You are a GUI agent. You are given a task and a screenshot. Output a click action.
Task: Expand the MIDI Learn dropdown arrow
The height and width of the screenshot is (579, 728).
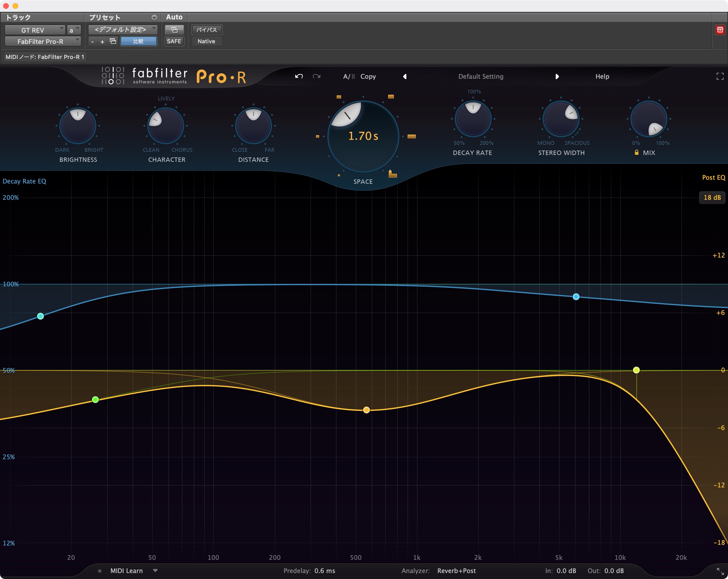tap(155, 571)
